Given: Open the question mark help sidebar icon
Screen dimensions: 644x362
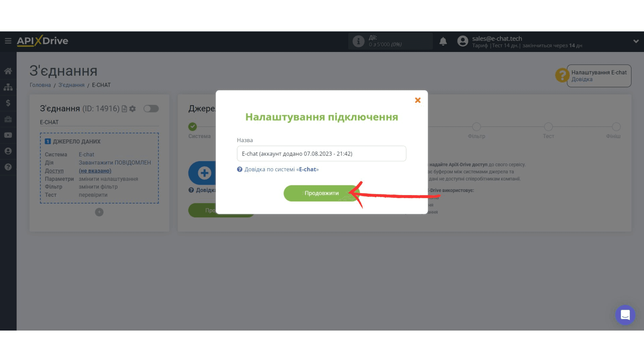Looking at the screenshot, I should [x=8, y=167].
